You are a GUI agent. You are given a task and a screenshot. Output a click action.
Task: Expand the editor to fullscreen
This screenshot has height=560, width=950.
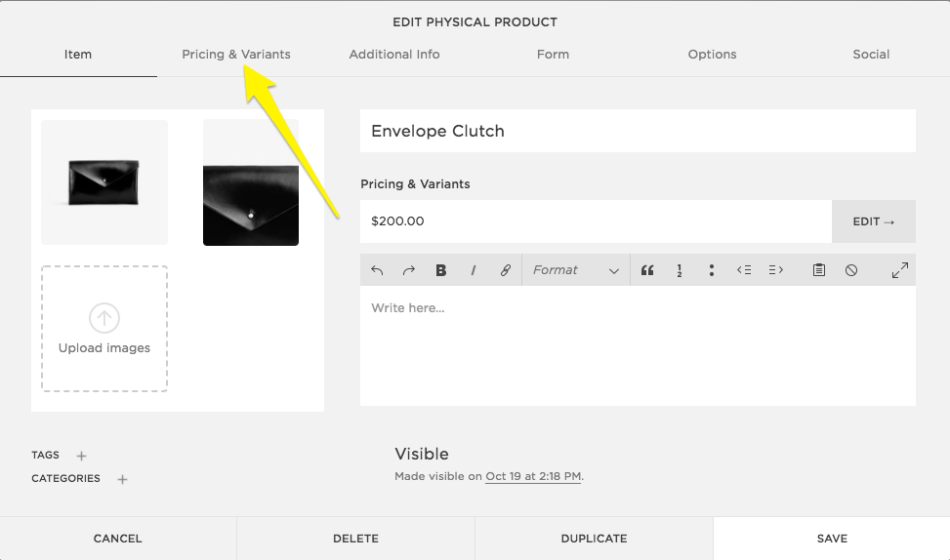click(900, 270)
